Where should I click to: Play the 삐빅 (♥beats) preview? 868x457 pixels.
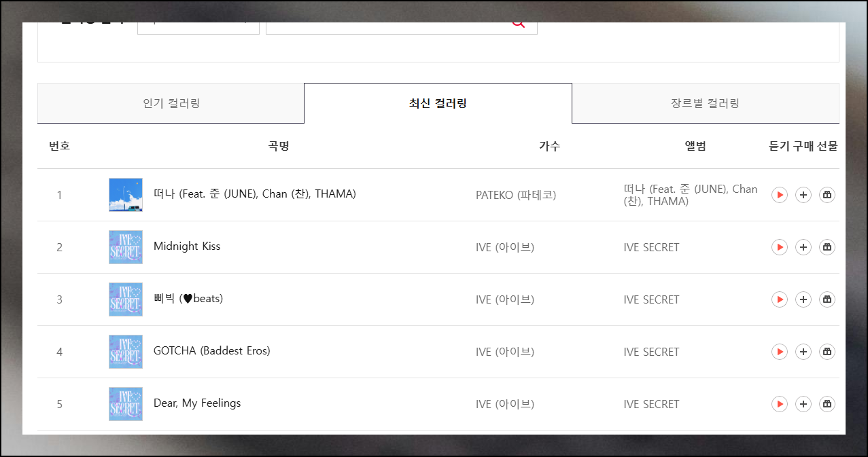(780, 299)
